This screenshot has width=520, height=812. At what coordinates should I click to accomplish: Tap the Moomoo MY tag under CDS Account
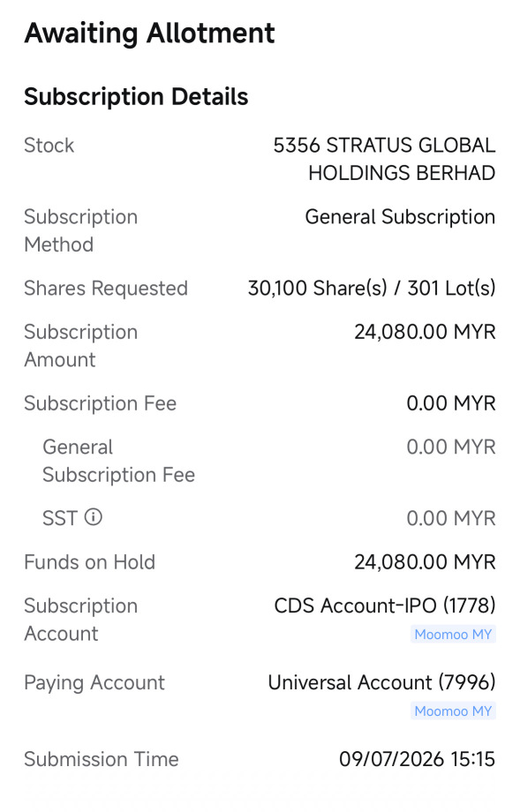[453, 635]
